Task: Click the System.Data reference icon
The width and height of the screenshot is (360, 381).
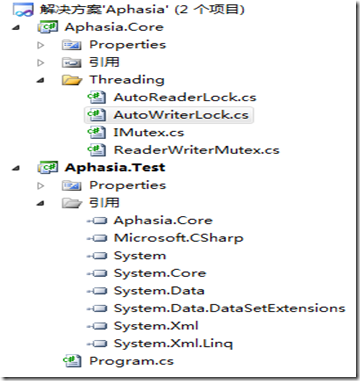Action: (97, 291)
